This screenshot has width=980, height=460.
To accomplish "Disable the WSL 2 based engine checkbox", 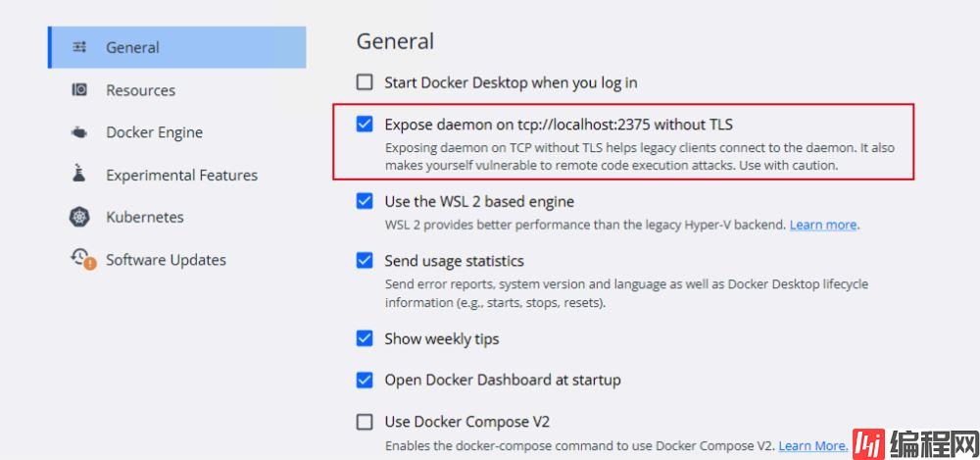I will (365, 201).
